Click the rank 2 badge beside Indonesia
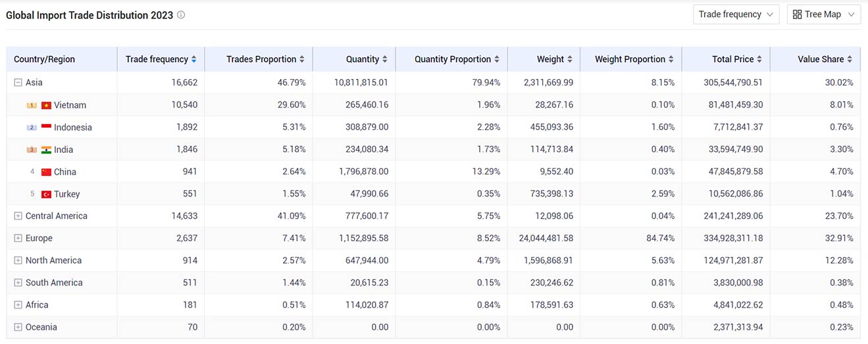The width and height of the screenshot is (868, 344). [x=32, y=127]
